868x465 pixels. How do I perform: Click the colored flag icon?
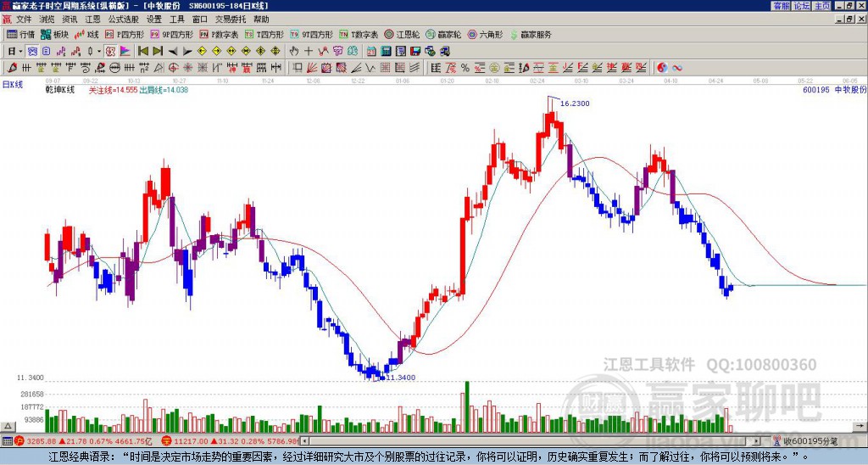[125, 52]
